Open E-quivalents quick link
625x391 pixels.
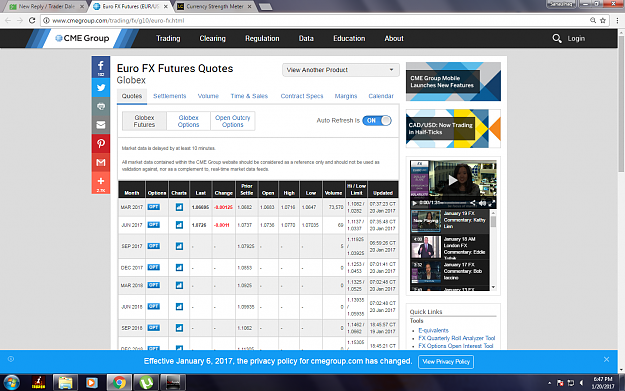tap(433, 330)
